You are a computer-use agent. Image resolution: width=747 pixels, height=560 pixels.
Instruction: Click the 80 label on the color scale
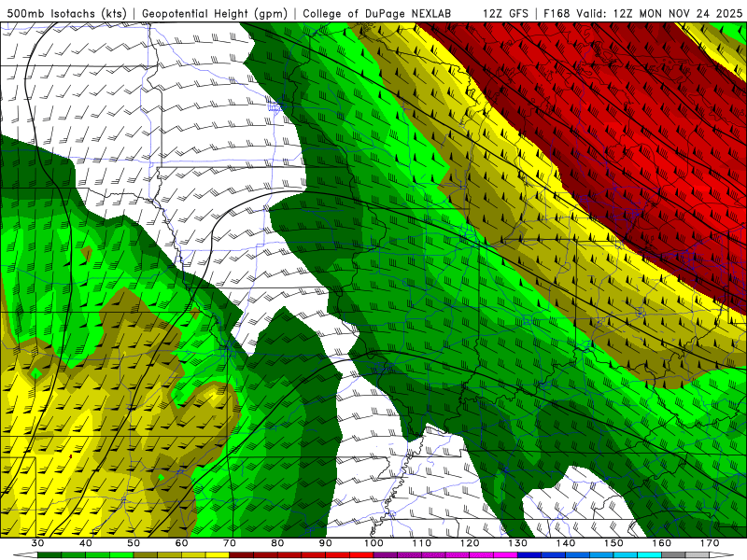pyautogui.click(x=277, y=543)
